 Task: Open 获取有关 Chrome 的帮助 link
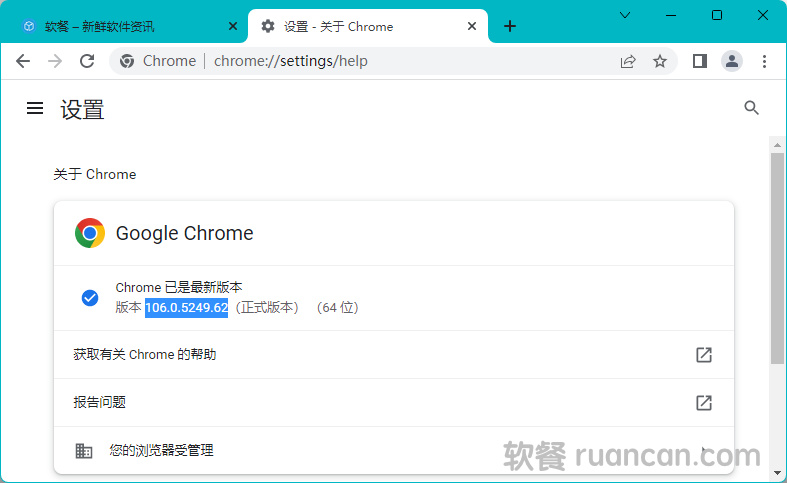393,355
